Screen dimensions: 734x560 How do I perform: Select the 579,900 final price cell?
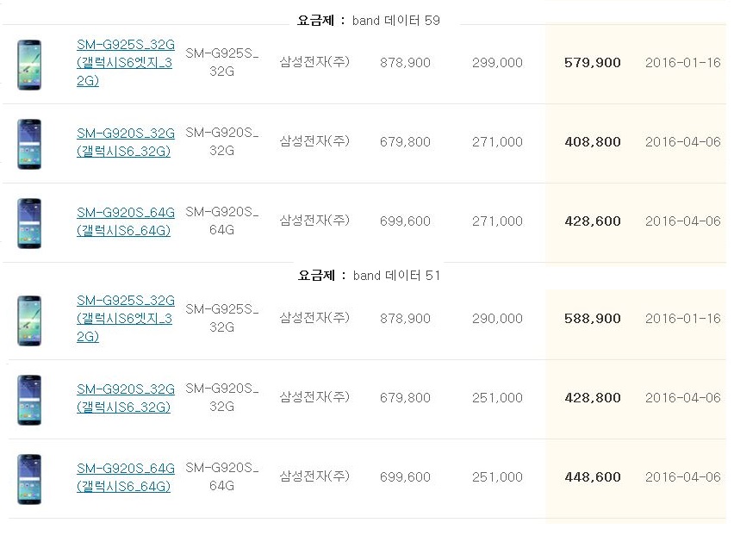tap(592, 63)
